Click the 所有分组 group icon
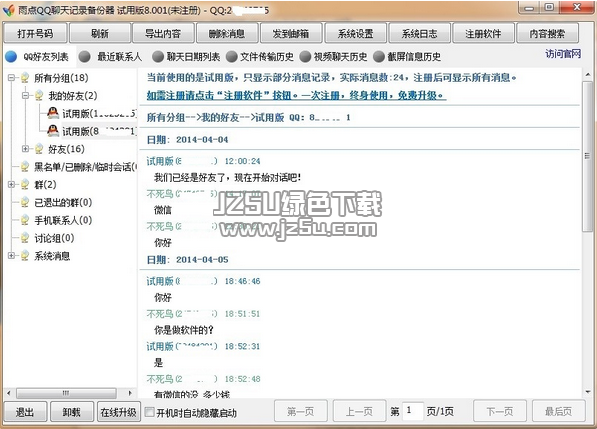 coord(25,78)
